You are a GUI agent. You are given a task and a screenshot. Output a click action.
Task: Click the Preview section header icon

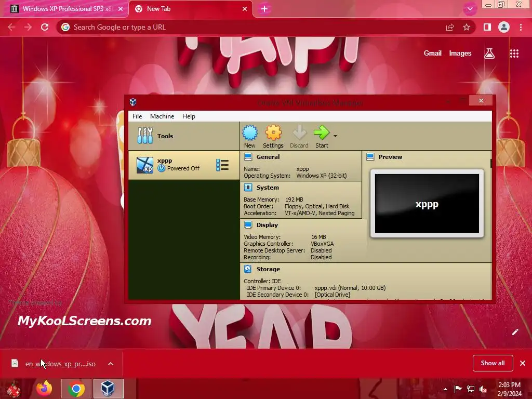click(x=370, y=156)
